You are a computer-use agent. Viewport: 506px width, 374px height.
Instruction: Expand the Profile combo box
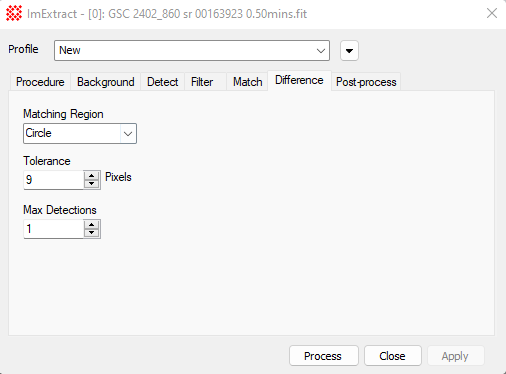pos(192,51)
